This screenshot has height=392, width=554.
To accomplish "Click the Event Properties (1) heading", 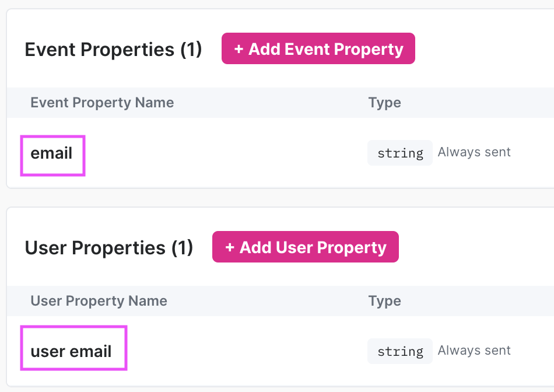I will click(114, 50).
